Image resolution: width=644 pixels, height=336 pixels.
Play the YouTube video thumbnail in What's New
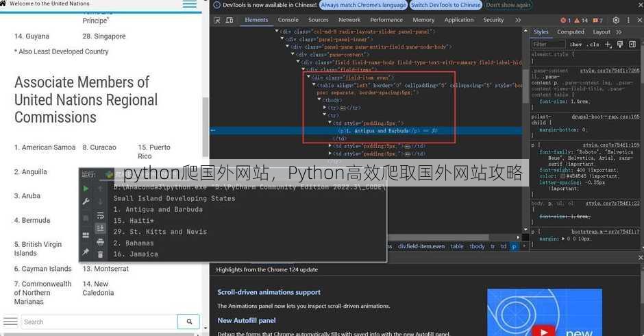coord(544,331)
